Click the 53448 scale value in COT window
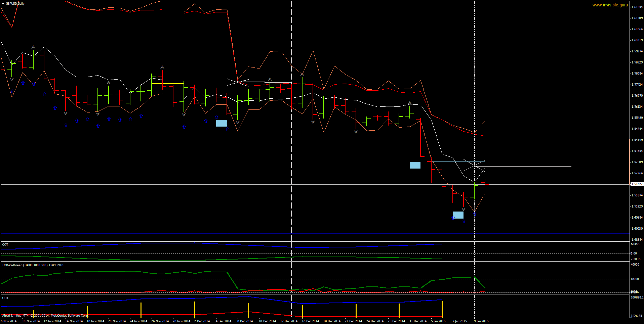Screen dimensions: 644x324 pyautogui.click(x=635, y=244)
